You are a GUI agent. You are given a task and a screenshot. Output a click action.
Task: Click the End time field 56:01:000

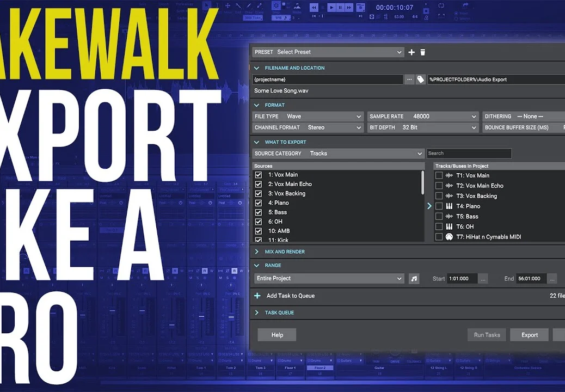(x=531, y=279)
